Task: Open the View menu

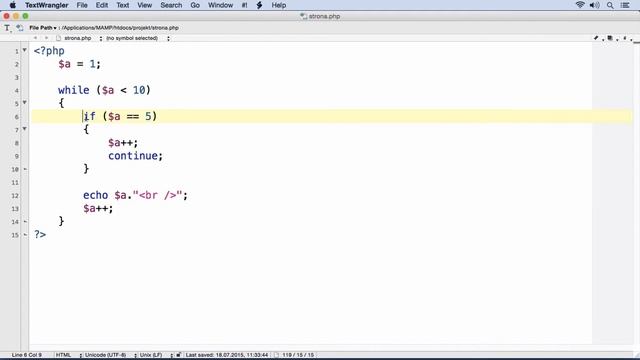Action: click(144, 5)
